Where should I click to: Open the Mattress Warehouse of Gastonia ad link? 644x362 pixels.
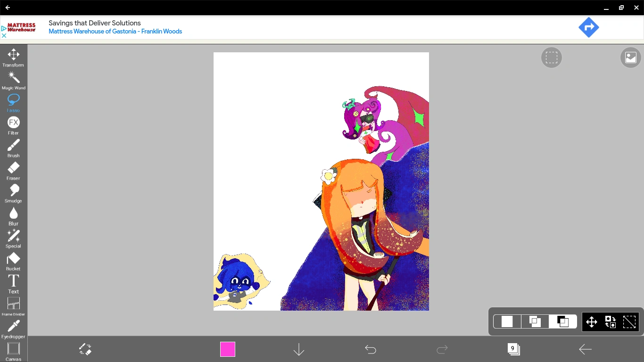click(116, 31)
